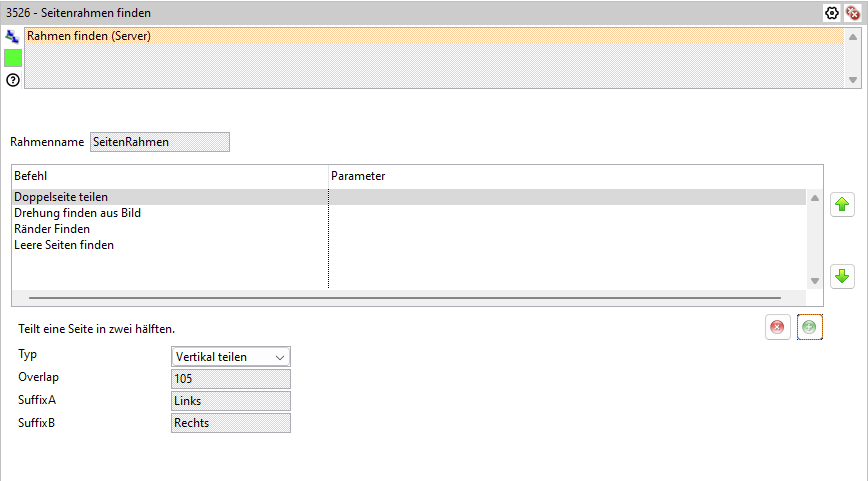Add command with green plus button
This screenshot has height=481, width=868.
coord(809,327)
